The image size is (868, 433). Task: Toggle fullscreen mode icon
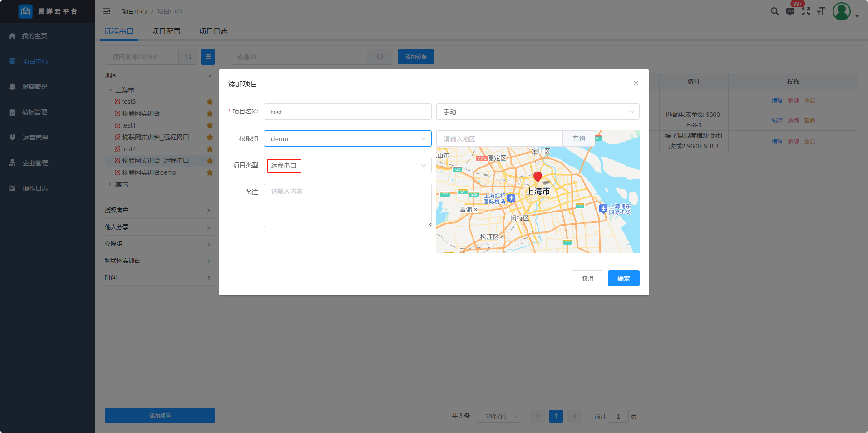coord(806,11)
